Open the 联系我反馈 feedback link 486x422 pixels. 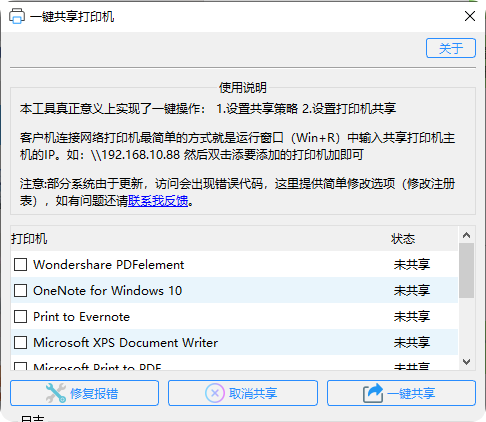tap(158, 201)
